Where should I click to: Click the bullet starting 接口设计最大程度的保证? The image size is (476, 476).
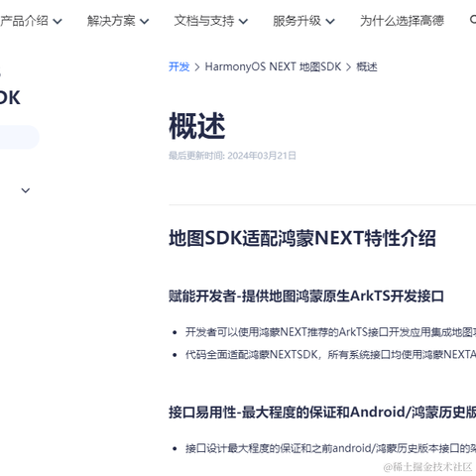pos(330,448)
